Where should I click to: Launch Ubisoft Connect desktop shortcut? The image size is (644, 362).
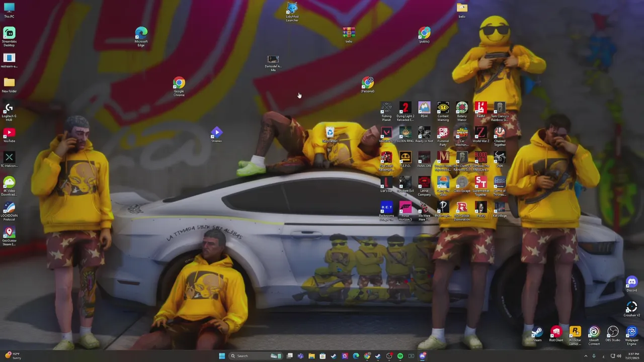pos(594,335)
